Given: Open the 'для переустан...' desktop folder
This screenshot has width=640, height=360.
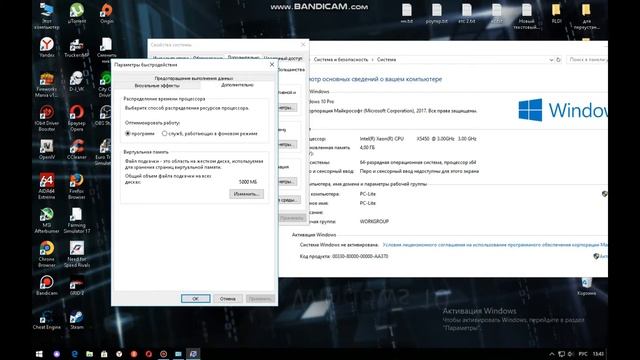Looking at the screenshot, I should pos(586,16).
